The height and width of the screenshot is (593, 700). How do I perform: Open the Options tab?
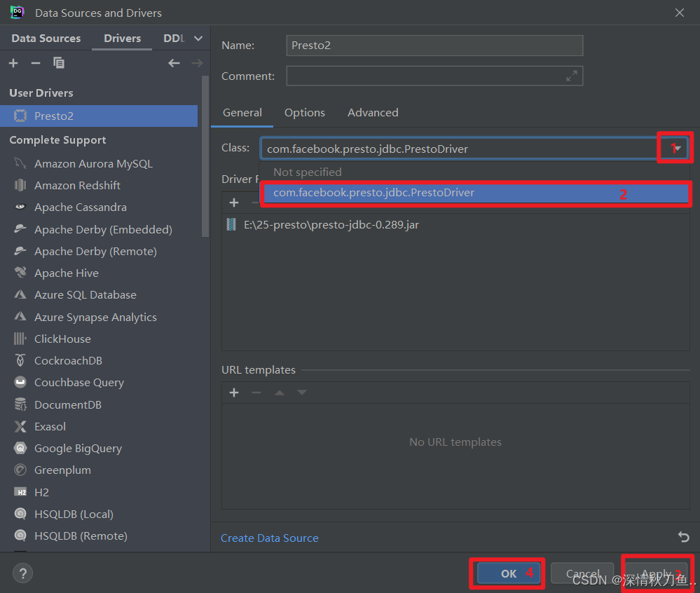point(305,113)
